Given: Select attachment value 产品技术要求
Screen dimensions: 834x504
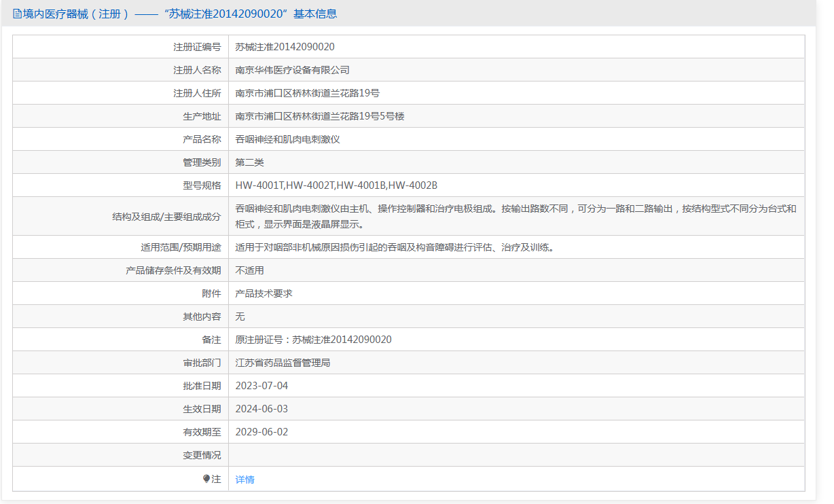Looking at the screenshot, I should 264,293.
